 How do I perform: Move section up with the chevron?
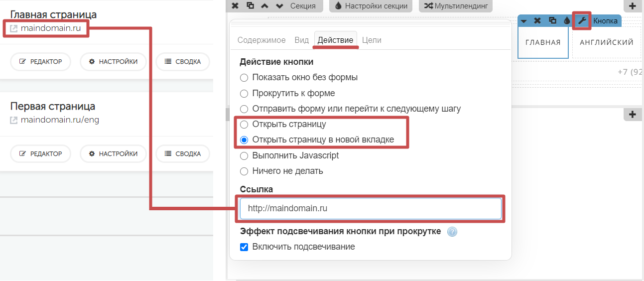tap(264, 6)
